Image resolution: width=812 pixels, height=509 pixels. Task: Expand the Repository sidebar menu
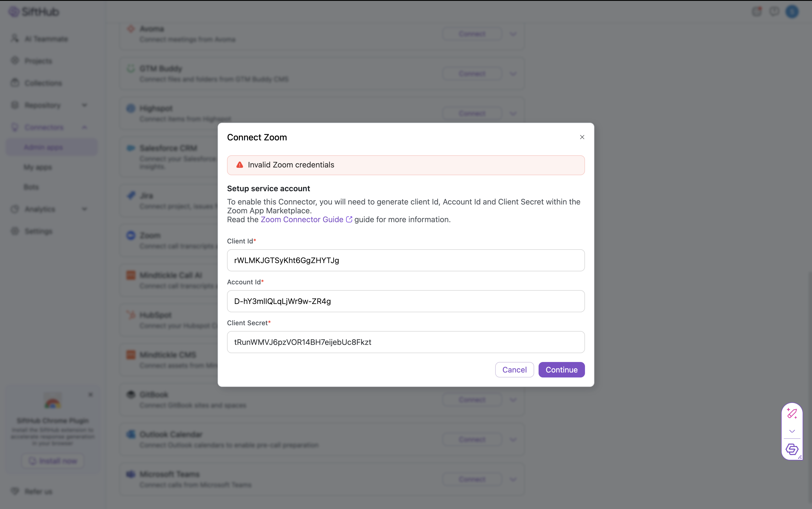pos(85,105)
